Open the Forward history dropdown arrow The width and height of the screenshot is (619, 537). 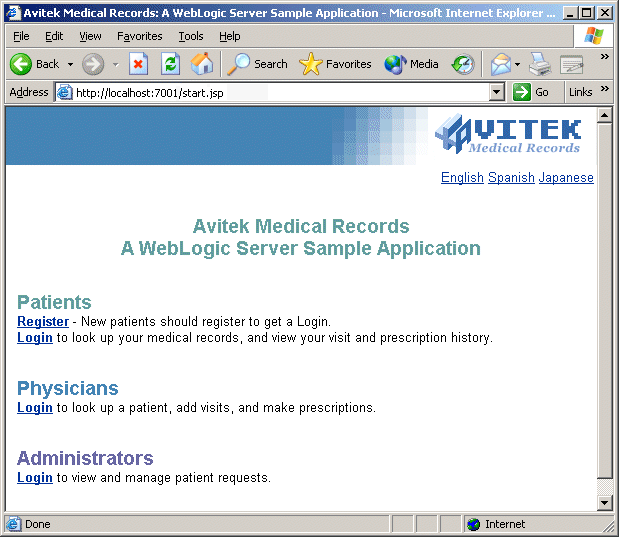click(116, 64)
